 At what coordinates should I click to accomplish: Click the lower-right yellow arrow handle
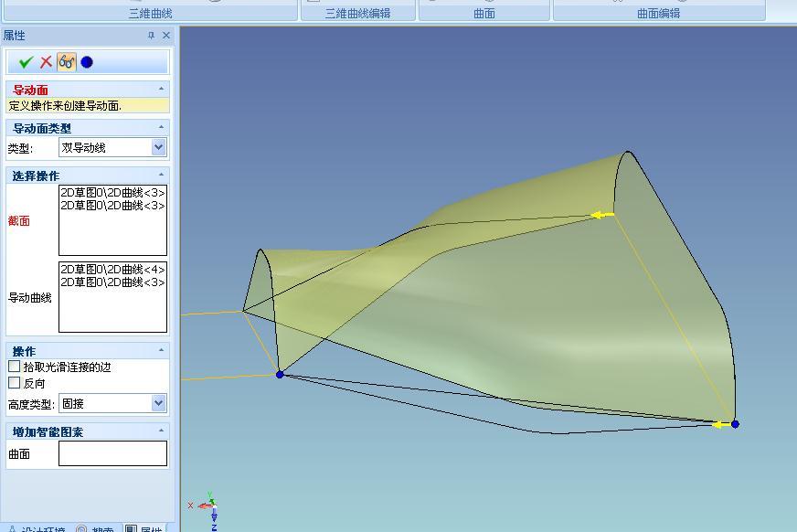721,424
